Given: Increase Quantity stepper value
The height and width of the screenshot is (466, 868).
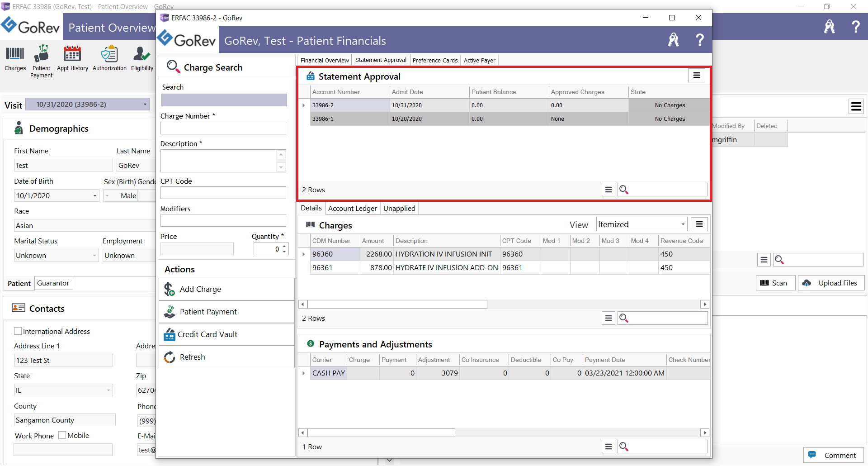Looking at the screenshot, I should (x=284, y=246).
